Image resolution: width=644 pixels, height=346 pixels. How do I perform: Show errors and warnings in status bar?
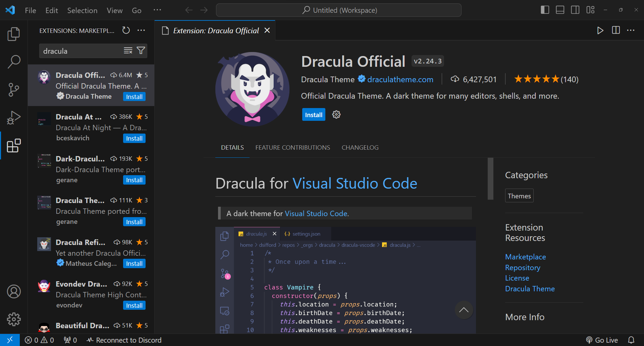39,340
